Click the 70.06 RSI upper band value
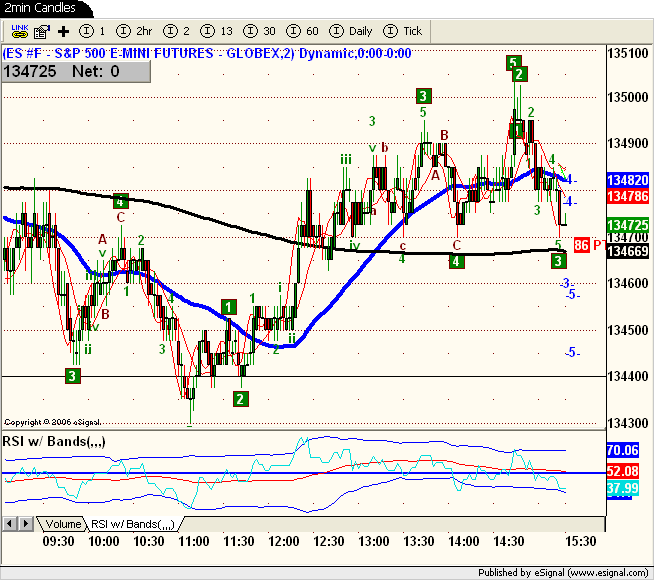Viewport: 654px width, 580px height. 629,451
